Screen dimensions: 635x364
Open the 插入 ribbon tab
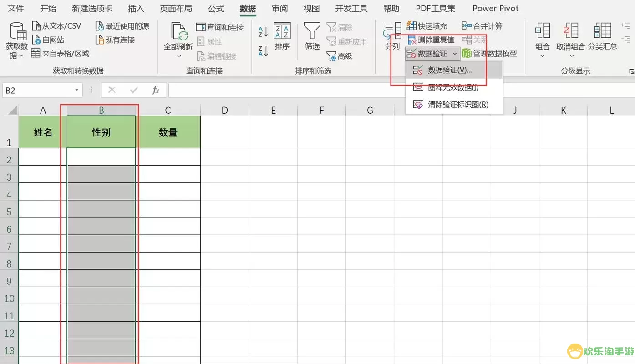pos(136,9)
